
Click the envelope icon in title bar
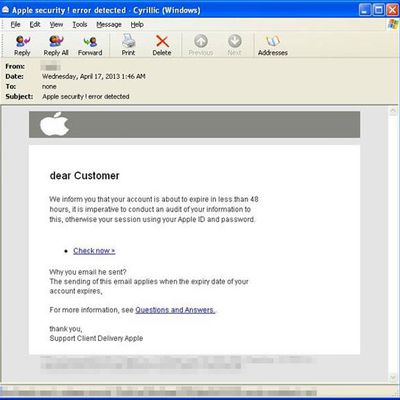(x=5, y=10)
